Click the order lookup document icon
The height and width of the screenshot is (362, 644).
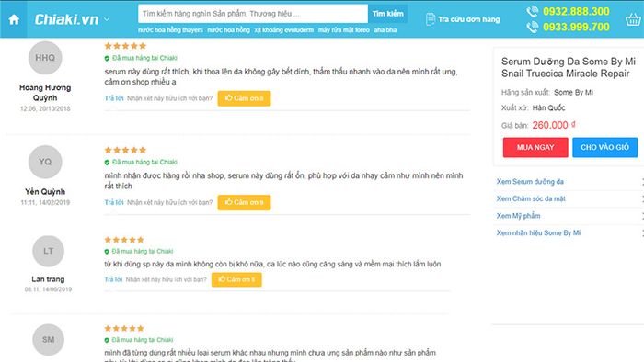click(430, 19)
